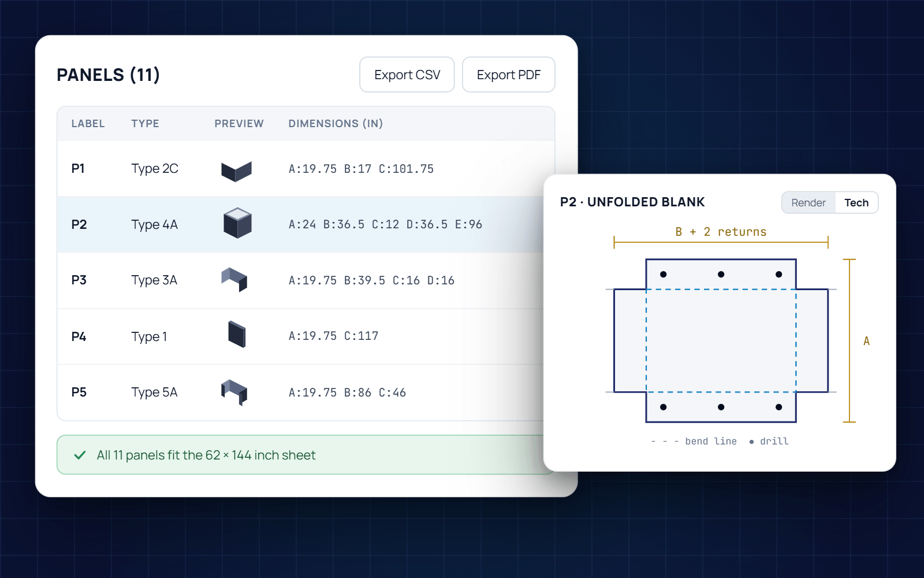The image size is (924, 578).
Task: Export the panels as CSV
Action: tap(407, 75)
